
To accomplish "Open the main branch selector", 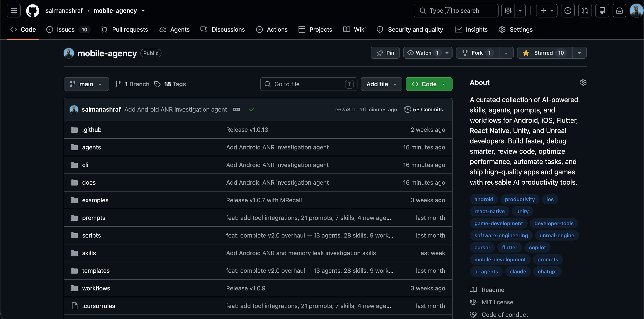I will 86,84.
